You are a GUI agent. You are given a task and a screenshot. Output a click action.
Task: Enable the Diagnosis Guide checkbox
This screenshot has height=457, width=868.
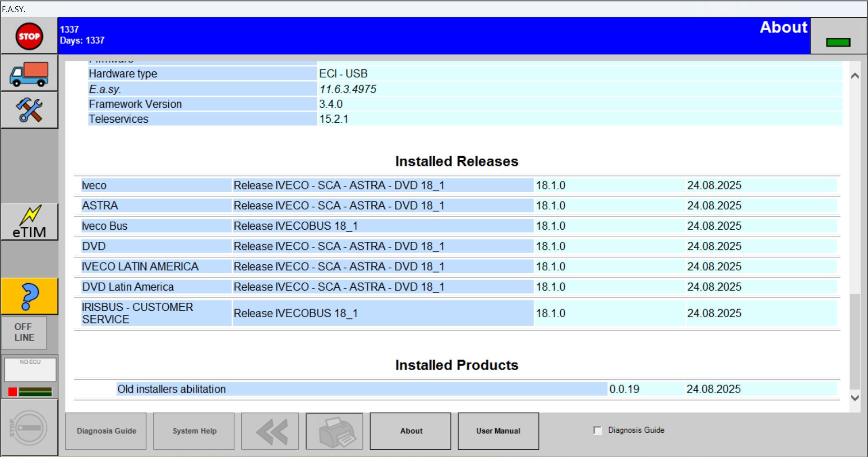tap(597, 430)
